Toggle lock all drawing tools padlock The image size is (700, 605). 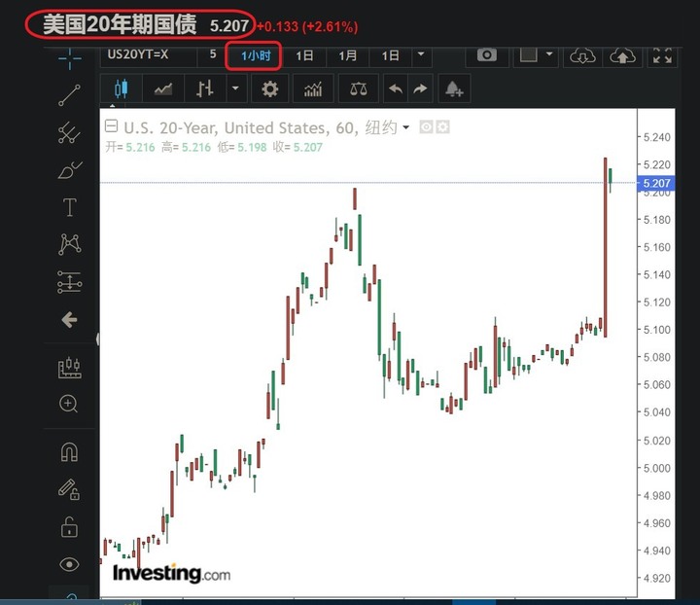[69, 527]
